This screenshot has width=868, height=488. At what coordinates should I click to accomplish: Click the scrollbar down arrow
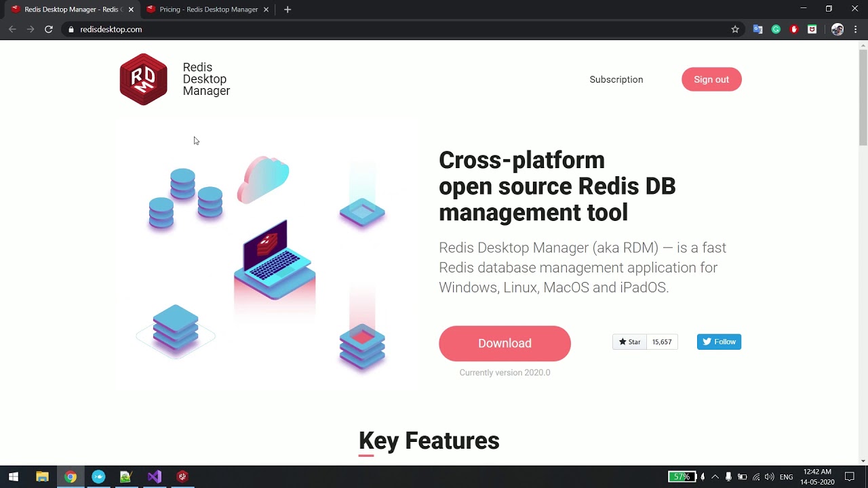click(x=863, y=461)
